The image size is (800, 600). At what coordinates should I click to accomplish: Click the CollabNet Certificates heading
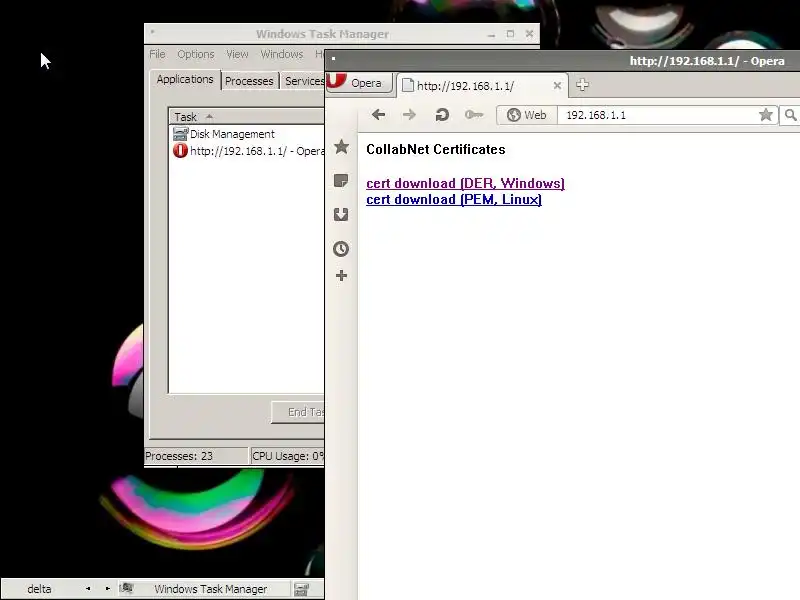[x=436, y=149]
